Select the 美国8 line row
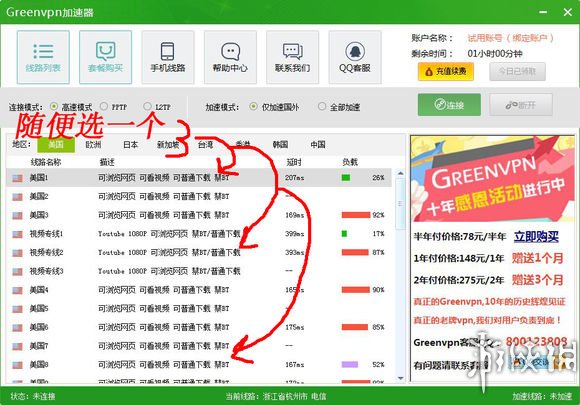Viewport: 580px width, 405px height. click(199, 365)
